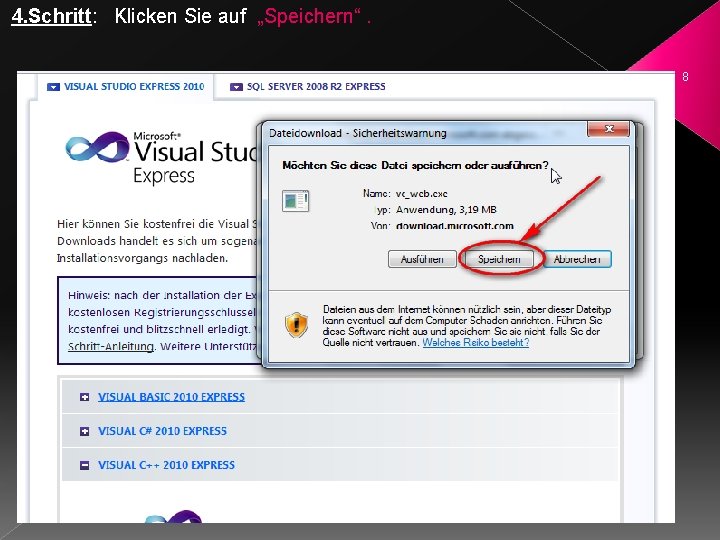Expand the Visual Basic 2010 Express plus icon
Screen dimensions: 720x540
pos(84,397)
